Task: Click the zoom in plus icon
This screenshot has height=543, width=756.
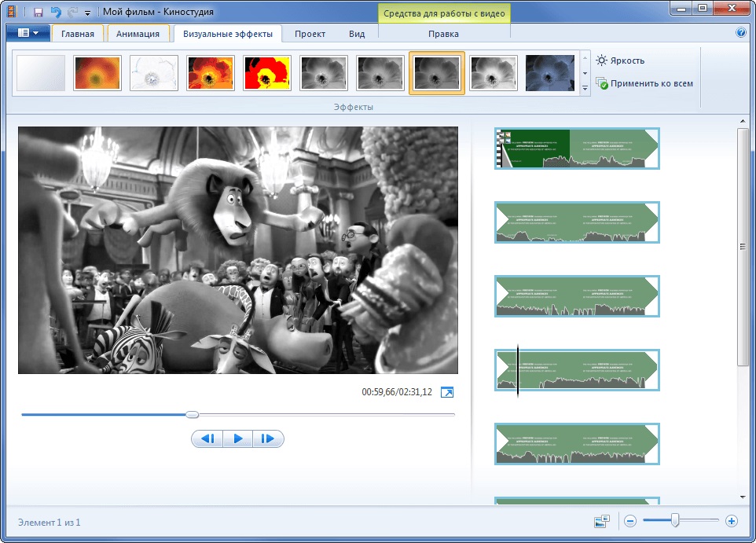Action: coord(732,520)
